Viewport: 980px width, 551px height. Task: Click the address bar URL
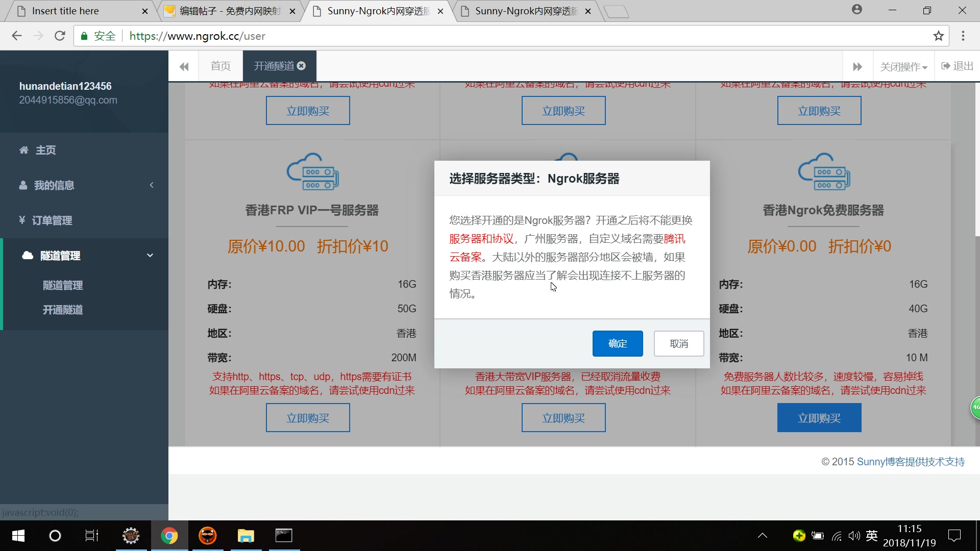coord(198,36)
